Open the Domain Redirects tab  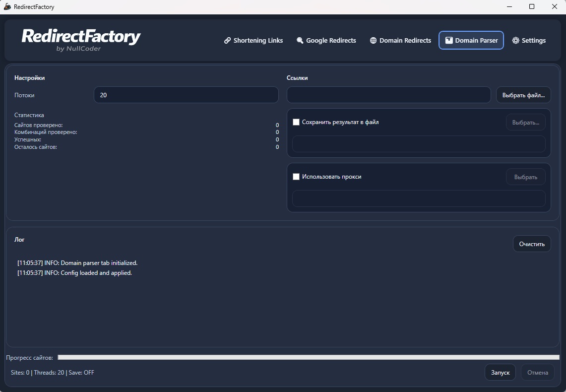coord(400,40)
